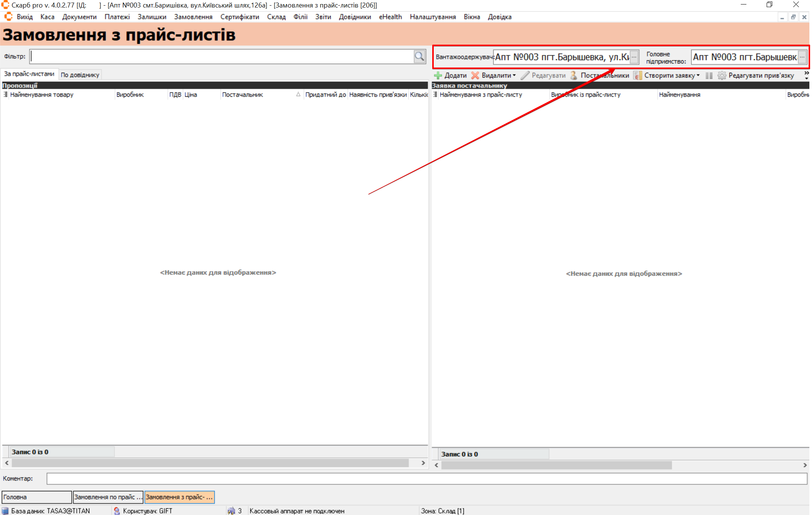Open the Вантажоодержувач ellipsis selector
The width and height of the screenshot is (812, 515).
pyautogui.click(x=634, y=57)
